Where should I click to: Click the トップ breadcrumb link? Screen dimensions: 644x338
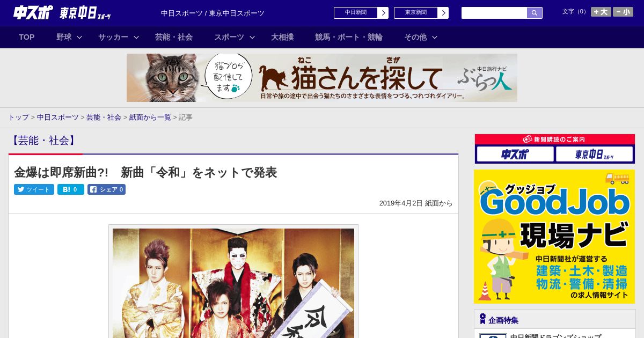click(x=18, y=117)
